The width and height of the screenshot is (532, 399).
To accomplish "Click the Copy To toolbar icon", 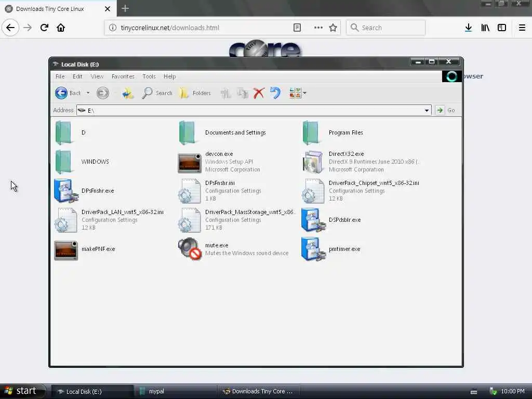I will pos(243,93).
